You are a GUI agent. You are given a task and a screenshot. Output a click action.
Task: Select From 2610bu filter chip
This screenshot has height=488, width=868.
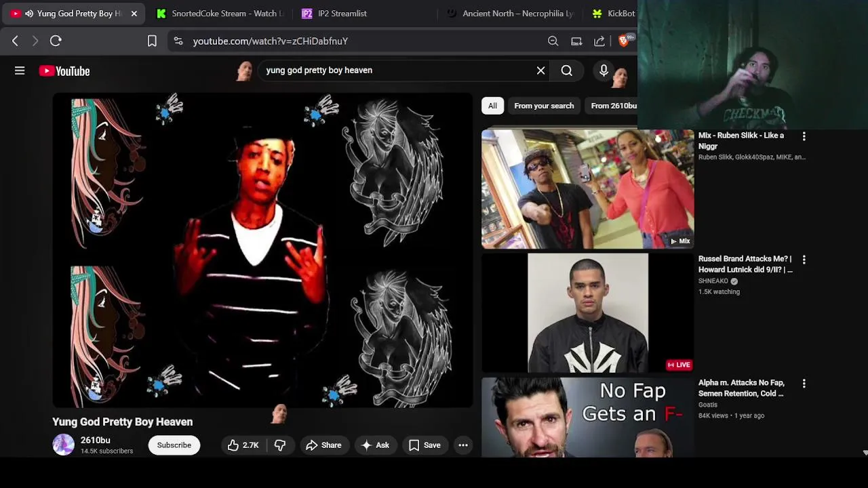click(x=612, y=106)
